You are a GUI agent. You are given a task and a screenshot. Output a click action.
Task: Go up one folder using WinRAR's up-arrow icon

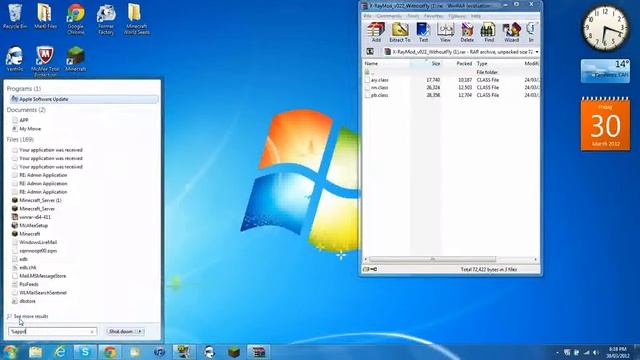[370, 52]
